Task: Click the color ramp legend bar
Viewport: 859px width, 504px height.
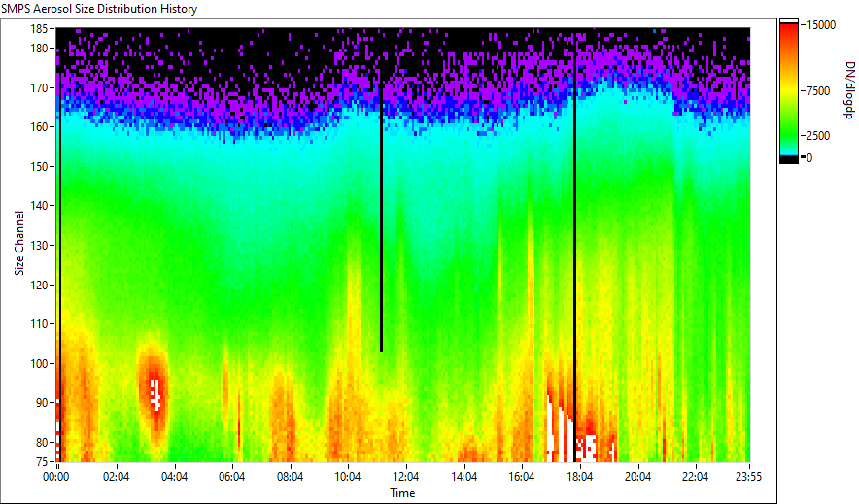Action: tap(789, 91)
